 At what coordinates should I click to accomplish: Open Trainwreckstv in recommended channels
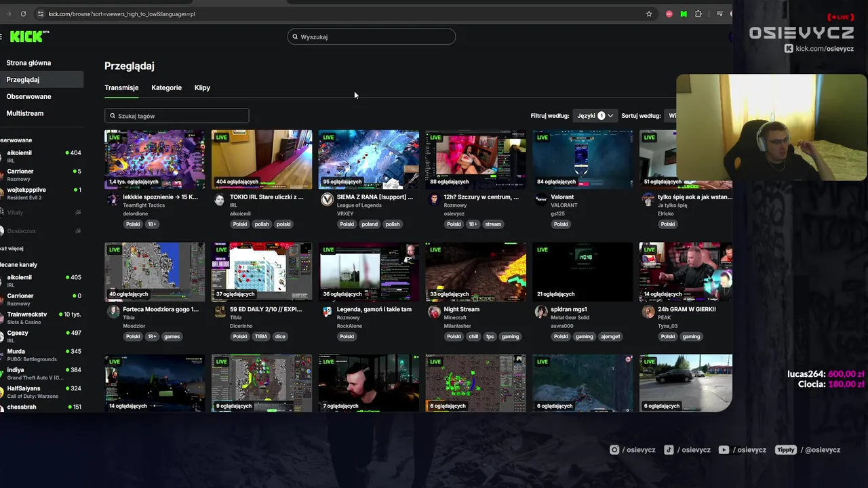click(41, 317)
